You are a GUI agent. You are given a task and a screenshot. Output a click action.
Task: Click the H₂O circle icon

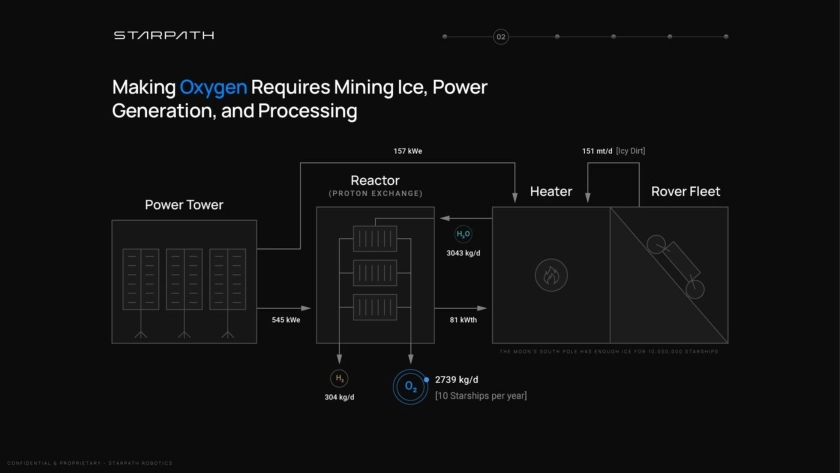point(463,234)
